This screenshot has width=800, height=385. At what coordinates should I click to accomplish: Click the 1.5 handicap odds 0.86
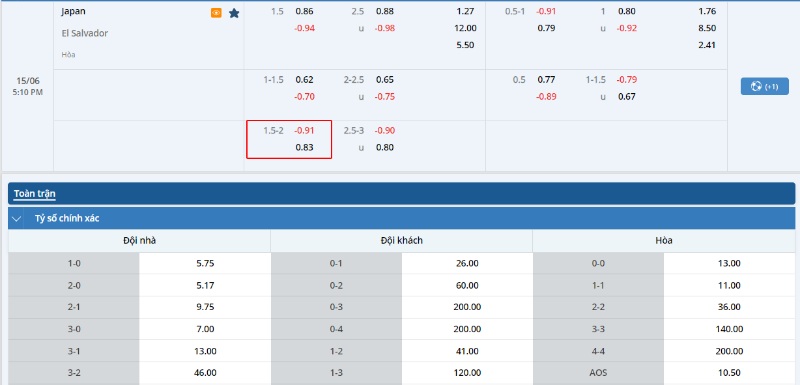(x=305, y=11)
